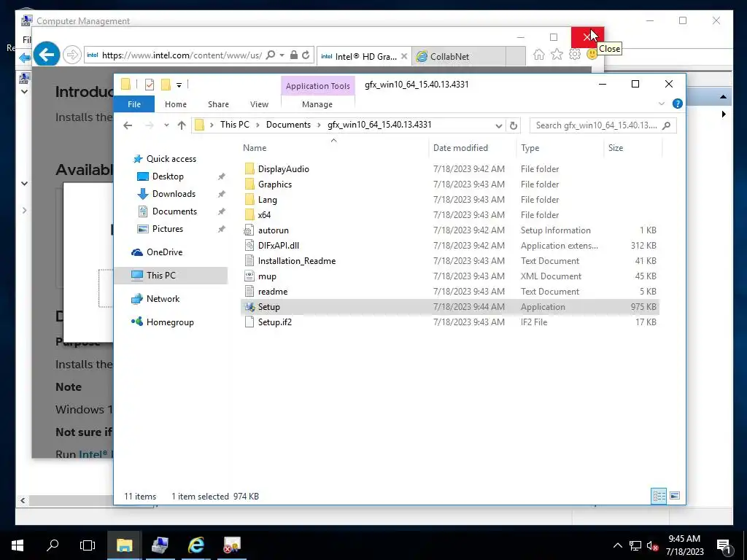The width and height of the screenshot is (747, 560).
Task: Click This PC in the breadcrumb path
Action: [x=234, y=125]
